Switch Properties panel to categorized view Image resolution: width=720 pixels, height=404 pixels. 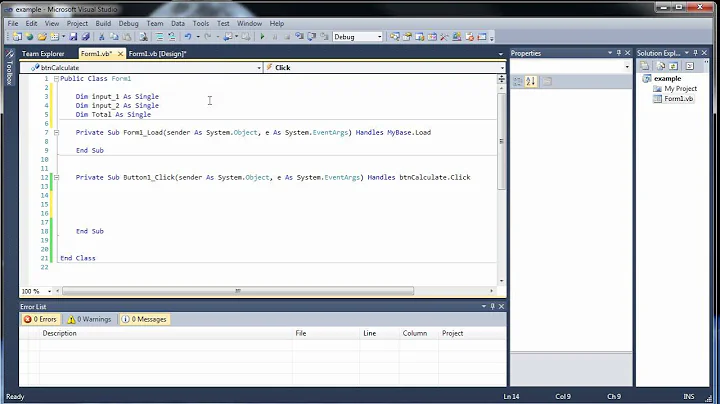[x=518, y=81]
